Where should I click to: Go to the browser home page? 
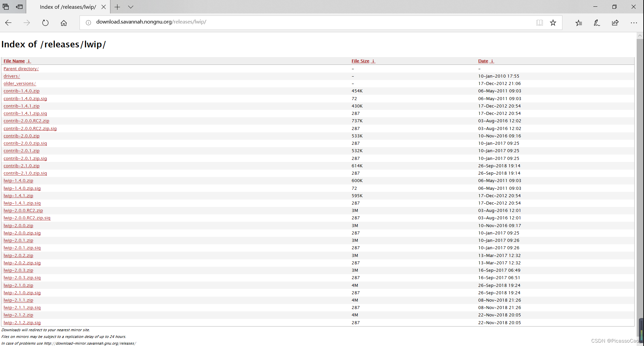[64, 23]
